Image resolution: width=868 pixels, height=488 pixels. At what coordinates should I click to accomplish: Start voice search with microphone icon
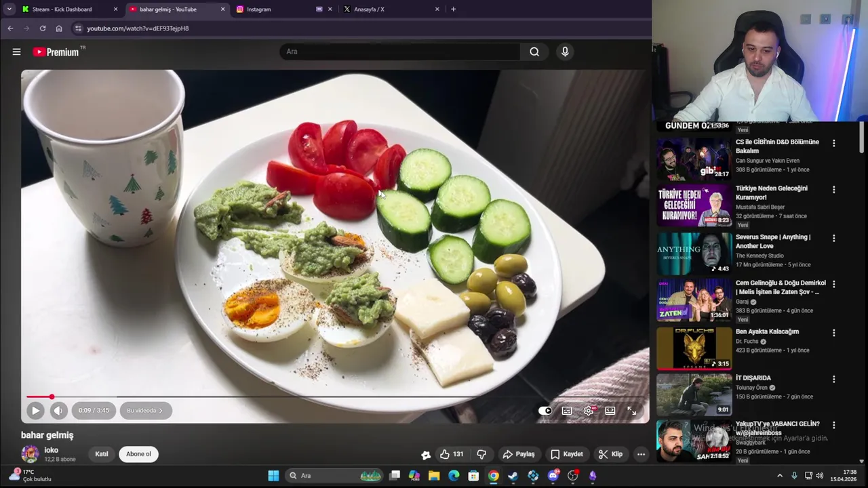(565, 52)
